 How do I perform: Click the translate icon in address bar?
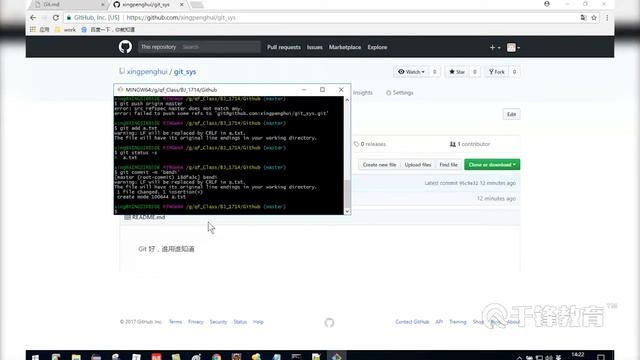pos(583,18)
